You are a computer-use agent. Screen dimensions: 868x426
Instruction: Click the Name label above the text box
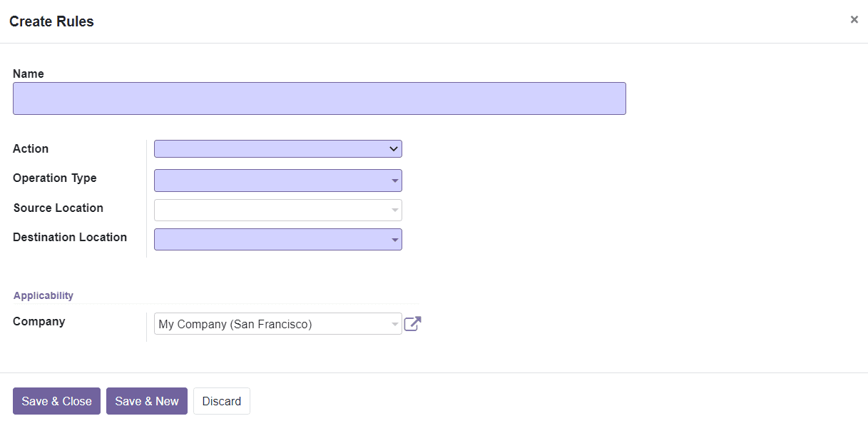pos(28,73)
